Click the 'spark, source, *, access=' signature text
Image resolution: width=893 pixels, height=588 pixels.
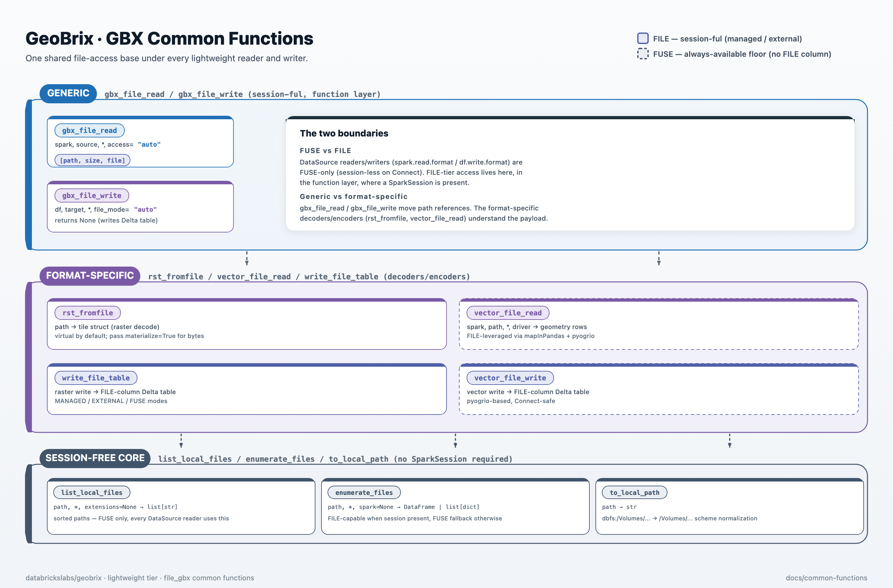(x=94, y=144)
